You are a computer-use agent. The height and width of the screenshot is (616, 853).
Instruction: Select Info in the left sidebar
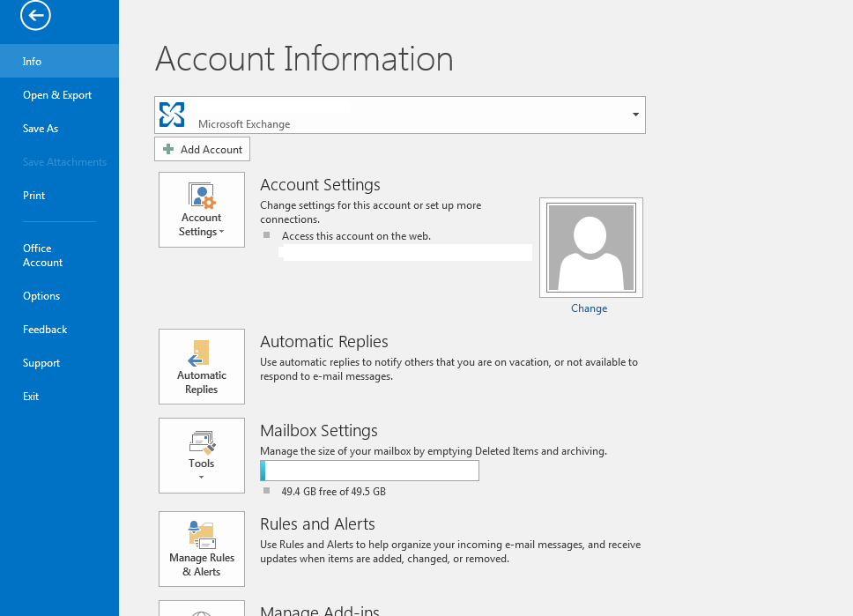(x=33, y=62)
